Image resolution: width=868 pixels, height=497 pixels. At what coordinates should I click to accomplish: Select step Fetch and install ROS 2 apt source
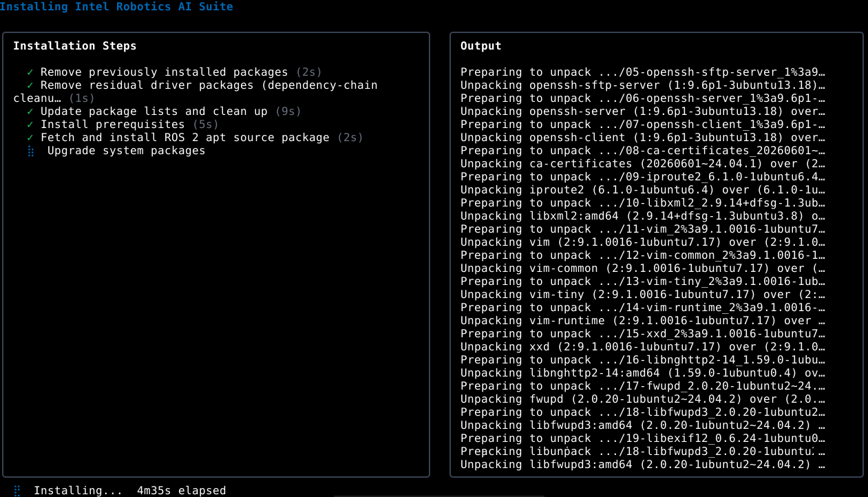coord(185,138)
